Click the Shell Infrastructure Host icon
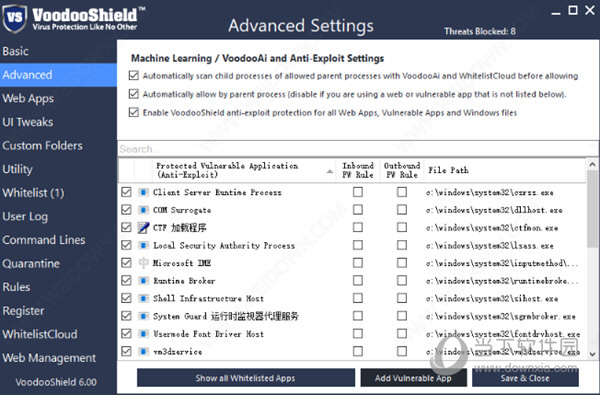Viewport: 600px width, 395px height. point(143,298)
